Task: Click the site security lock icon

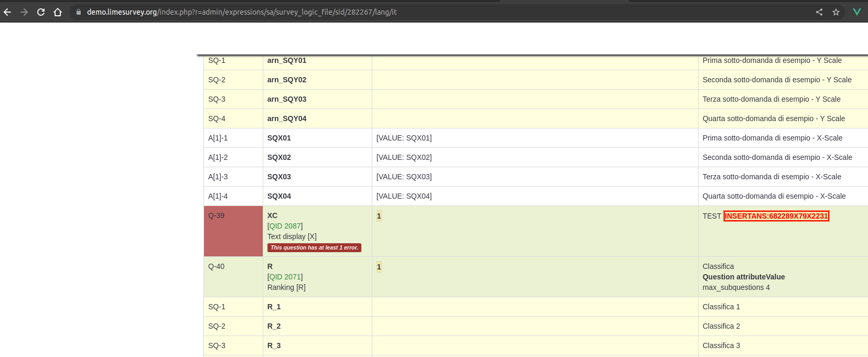Action: (x=79, y=12)
